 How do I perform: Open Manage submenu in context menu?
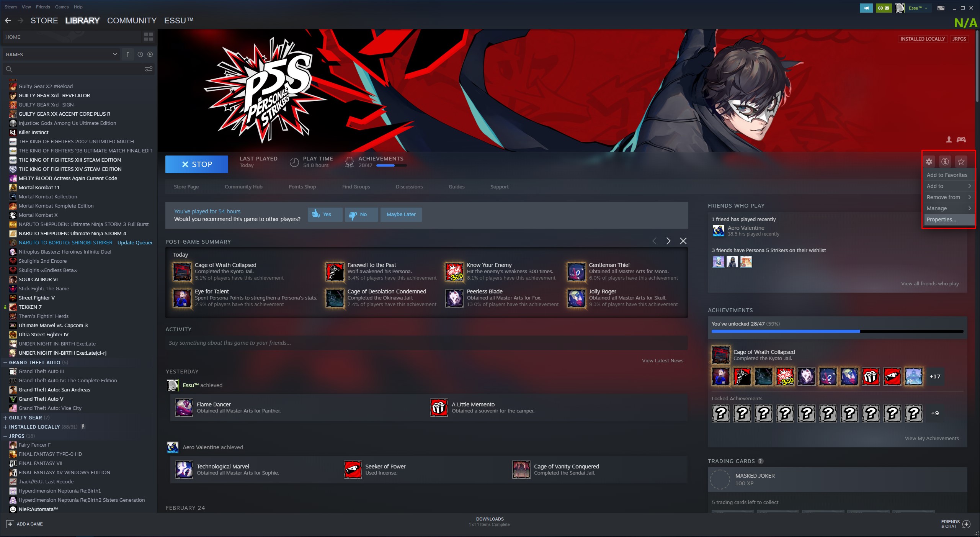pos(948,208)
